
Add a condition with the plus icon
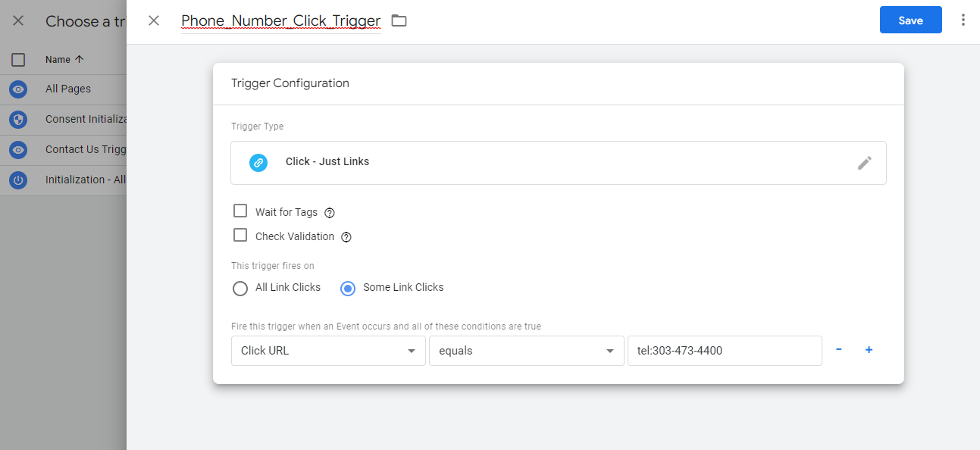click(x=869, y=350)
